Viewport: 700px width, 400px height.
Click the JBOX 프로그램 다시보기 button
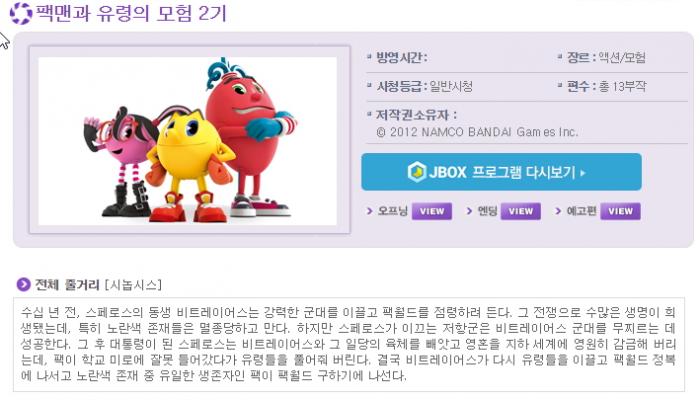(501, 172)
